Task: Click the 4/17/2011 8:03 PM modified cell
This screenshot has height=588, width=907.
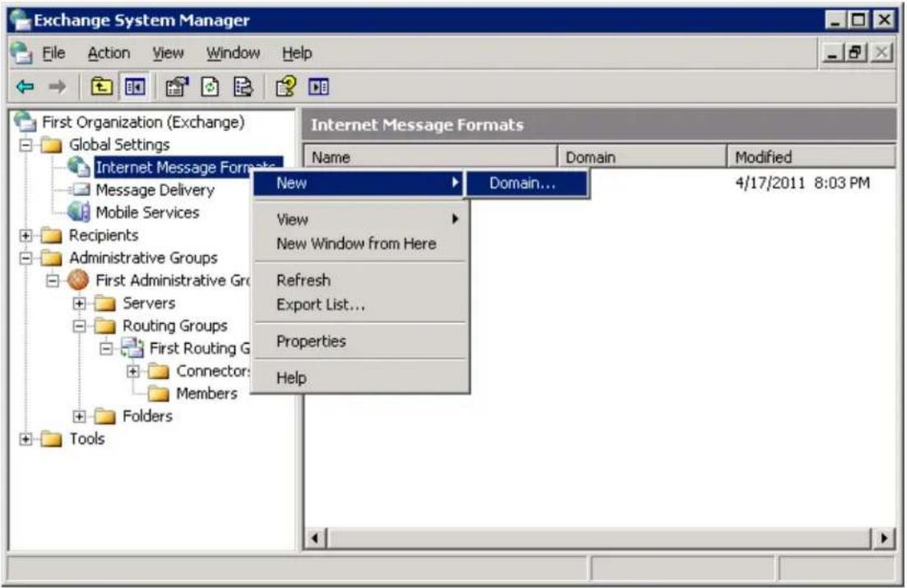Action: click(x=803, y=183)
